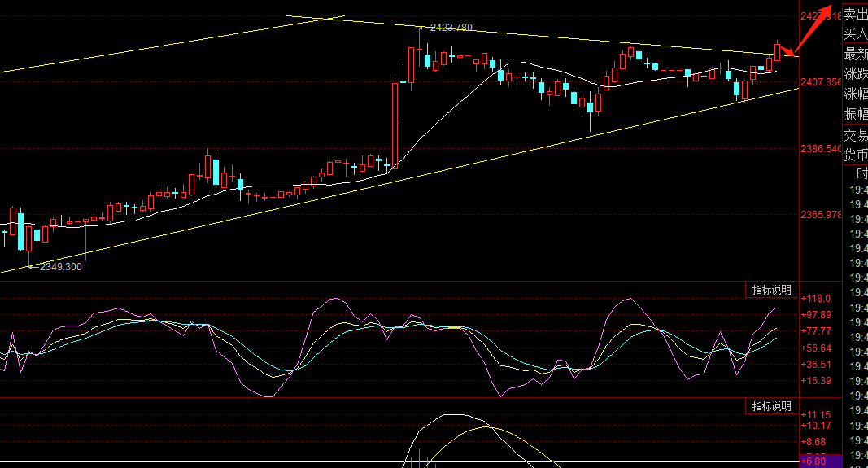Select the 买入 row in quote panel
The width and height of the screenshot is (868, 468).
(x=855, y=34)
